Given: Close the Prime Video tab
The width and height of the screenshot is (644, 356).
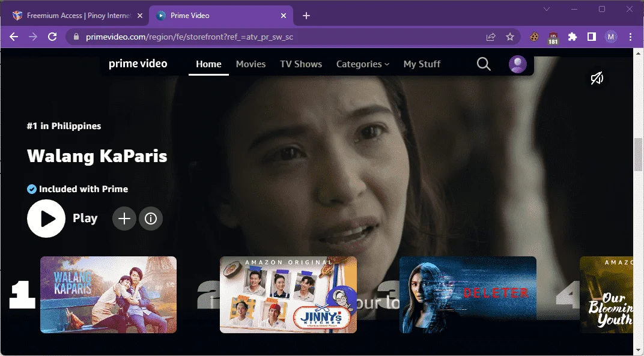Looking at the screenshot, I should tap(284, 16).
